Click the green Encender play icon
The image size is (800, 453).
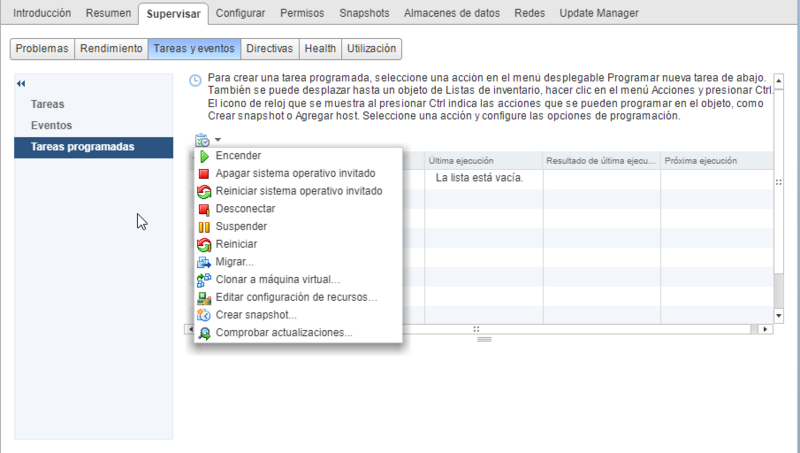[x=204, y=156]
